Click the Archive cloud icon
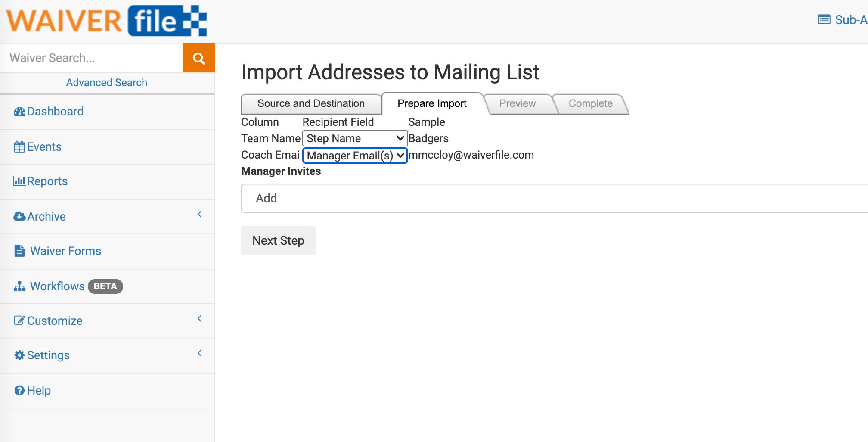The height and width of the screenshot is (442, 868). tap(19, 216)
